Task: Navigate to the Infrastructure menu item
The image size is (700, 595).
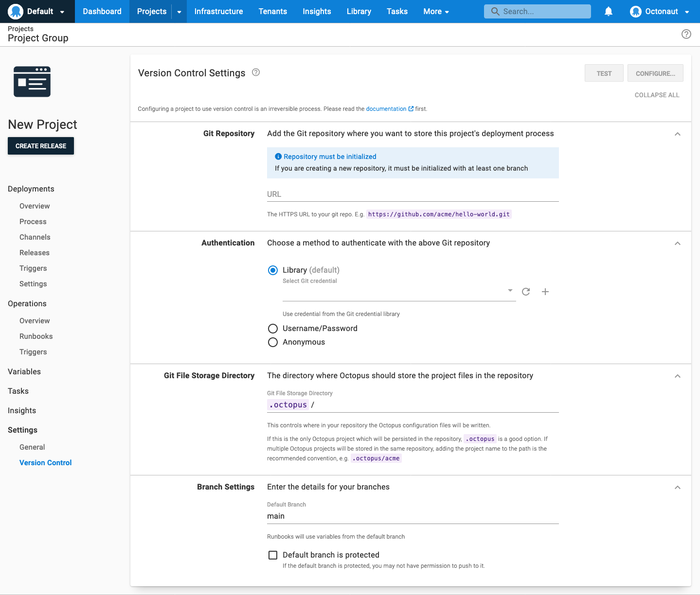Action: 218,11
